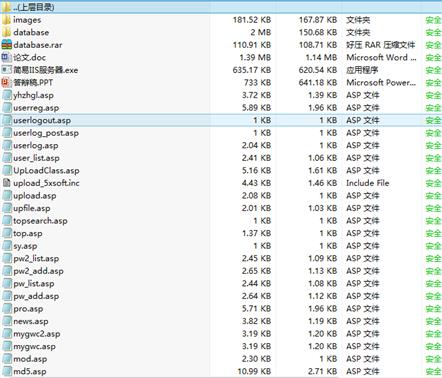Click the topsearch.asp file icon
Viewport: 442px width, 378px height.
[x=7, y=221]
